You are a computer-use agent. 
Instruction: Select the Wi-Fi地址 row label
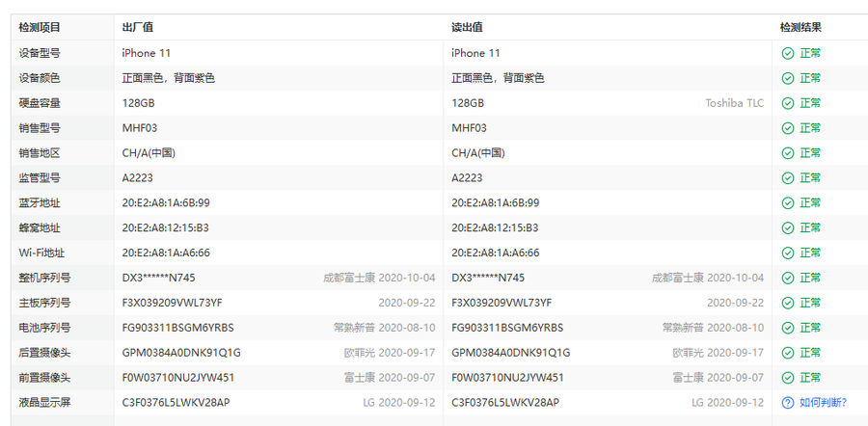(x=41, y=253)
